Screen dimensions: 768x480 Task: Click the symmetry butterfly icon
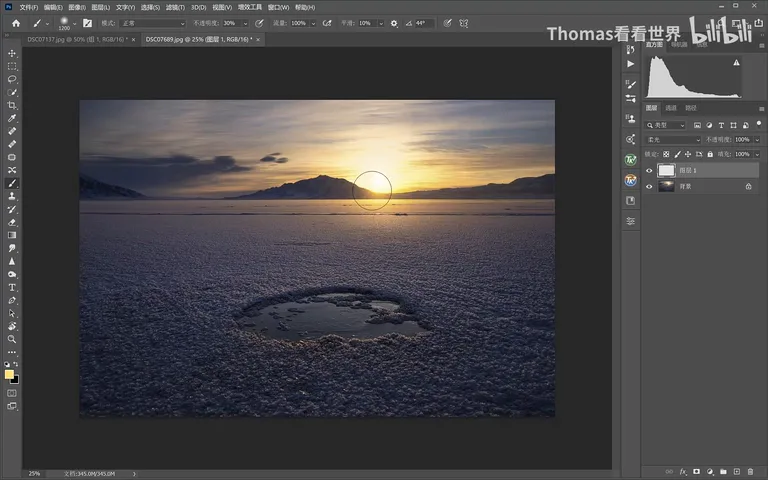[x=463, y=23]
